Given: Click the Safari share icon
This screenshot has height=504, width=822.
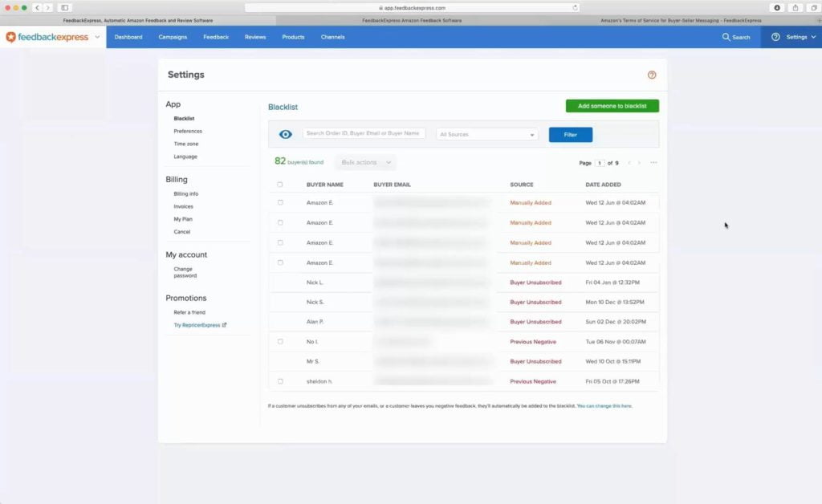Looking at the screenshot, I should point(796,8).
